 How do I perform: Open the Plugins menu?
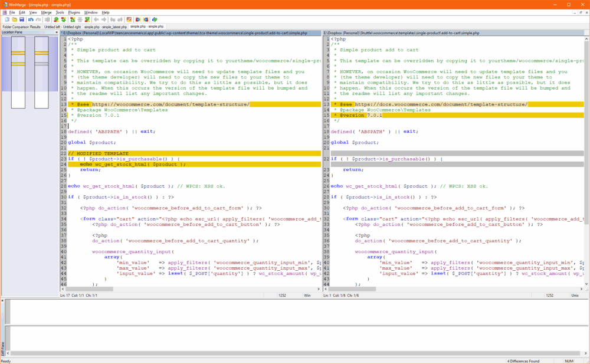[x=73, y=12]
